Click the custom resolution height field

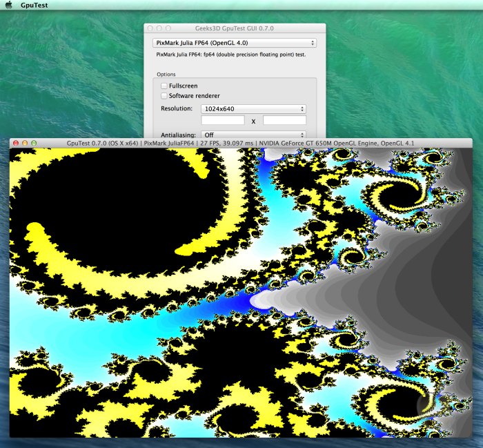point(284,120)
